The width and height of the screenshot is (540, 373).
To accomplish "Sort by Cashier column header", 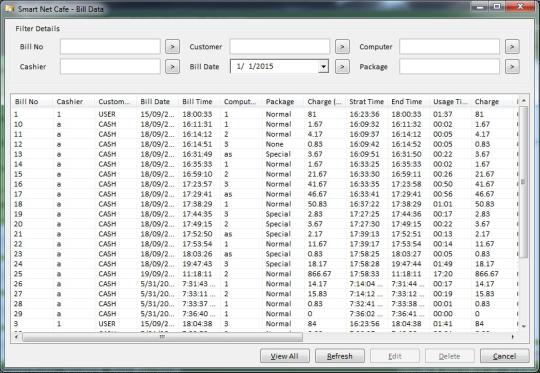I will click(74, 102).
